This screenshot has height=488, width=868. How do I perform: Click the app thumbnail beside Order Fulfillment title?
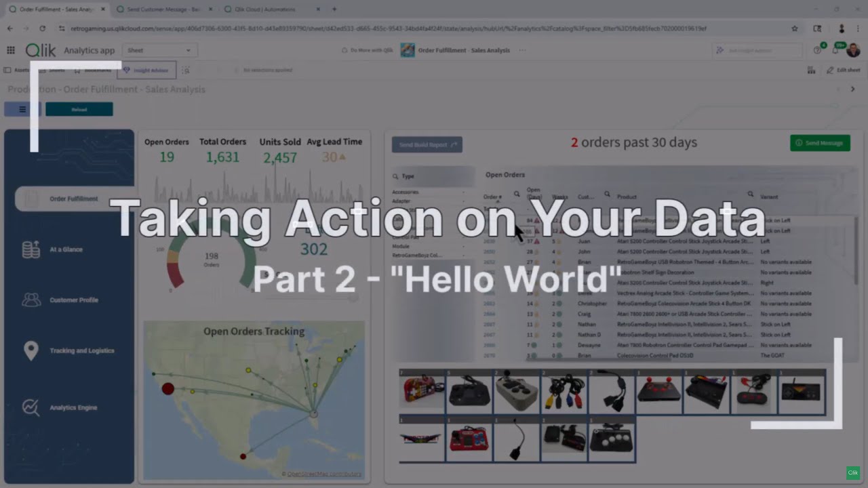[408, 50]
